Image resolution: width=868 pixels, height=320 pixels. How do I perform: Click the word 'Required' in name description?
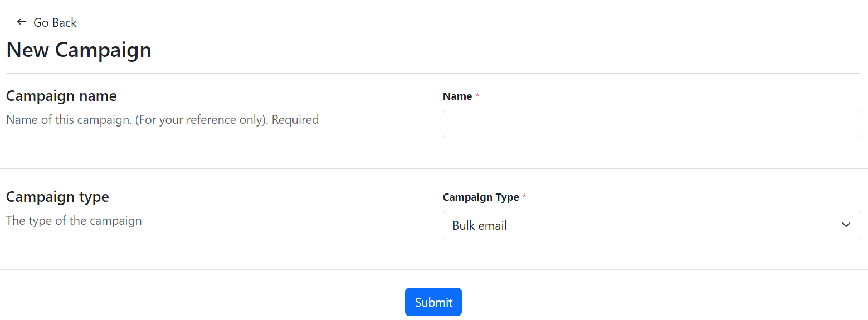(295, 119)
